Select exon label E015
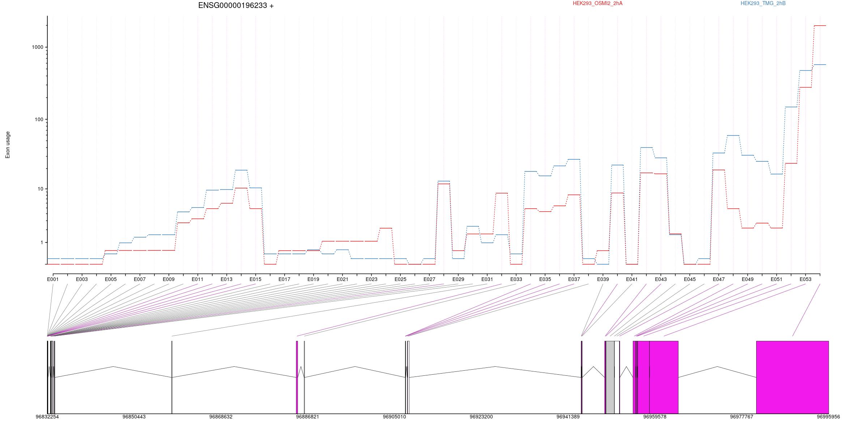 (x=255, y=279)
